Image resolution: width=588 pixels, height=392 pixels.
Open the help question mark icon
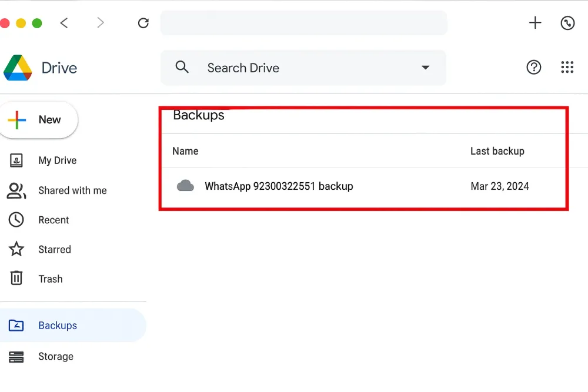pos(534,68)
